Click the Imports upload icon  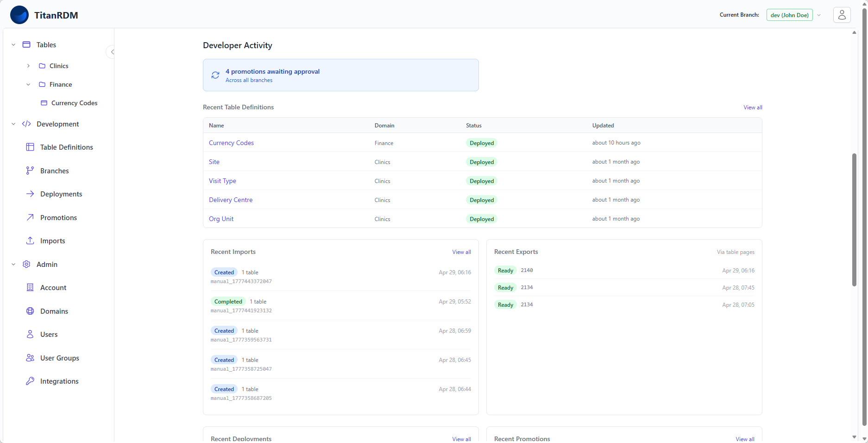pyautogui.click(x=30, y=240)
